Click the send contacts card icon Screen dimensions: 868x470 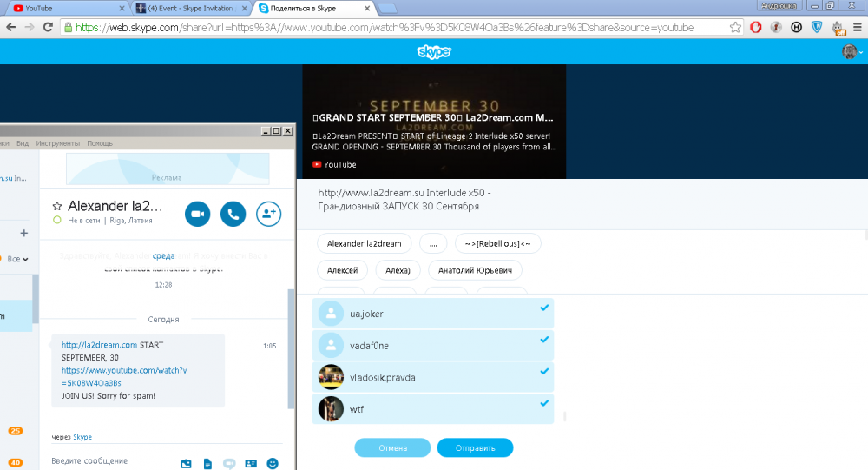[251, 463]
